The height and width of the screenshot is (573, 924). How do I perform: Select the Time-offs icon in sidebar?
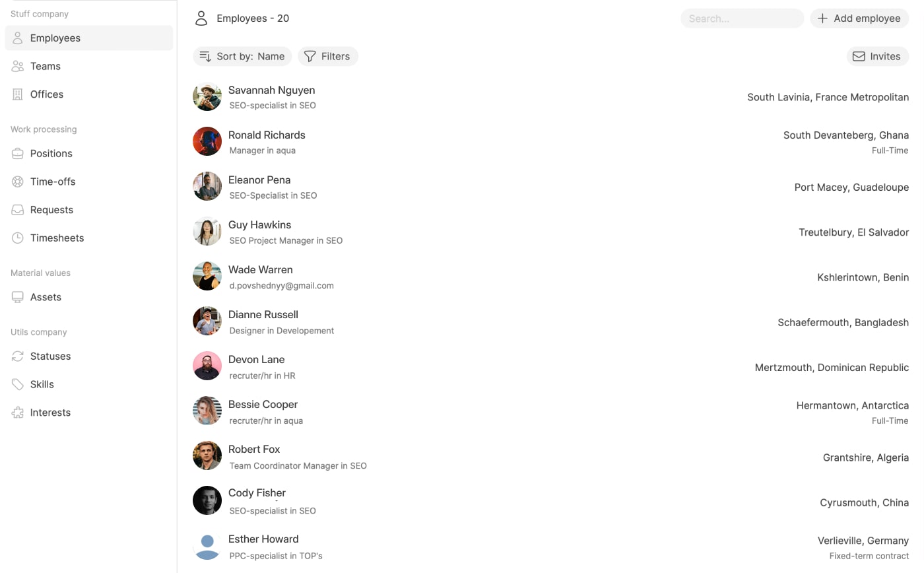[18, 182]
